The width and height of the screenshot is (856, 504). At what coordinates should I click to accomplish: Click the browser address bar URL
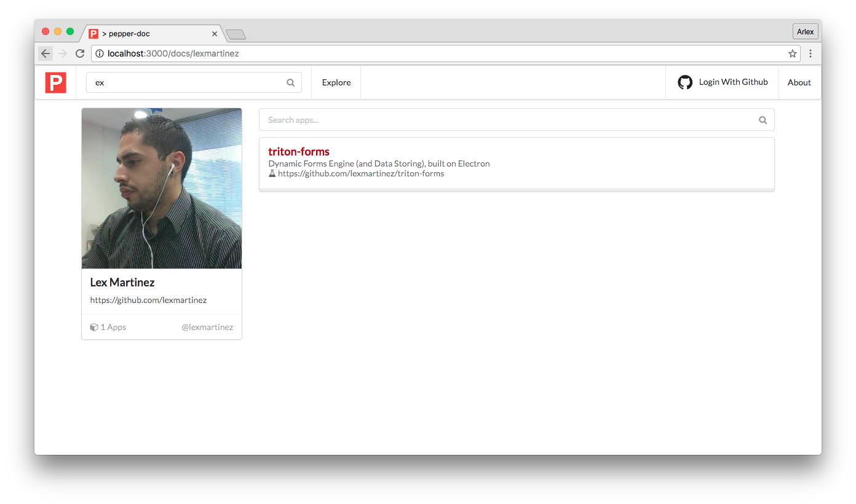point(173,53)
